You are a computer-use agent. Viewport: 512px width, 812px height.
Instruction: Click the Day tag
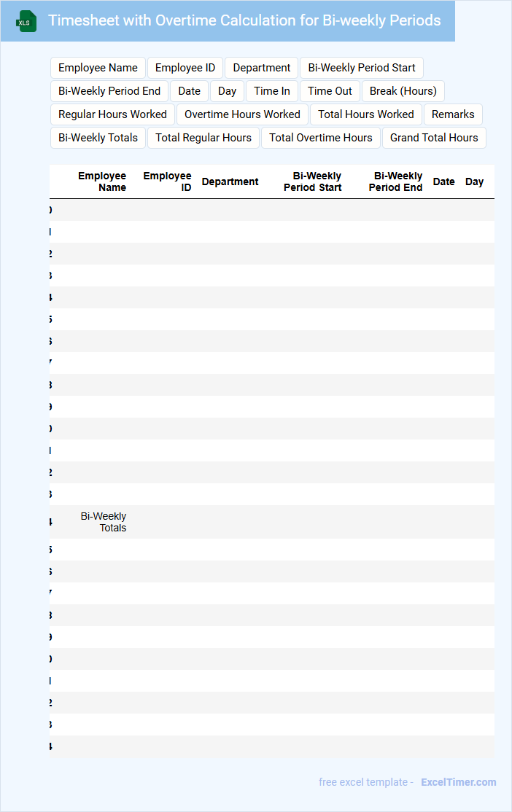(x=227, y=91)
